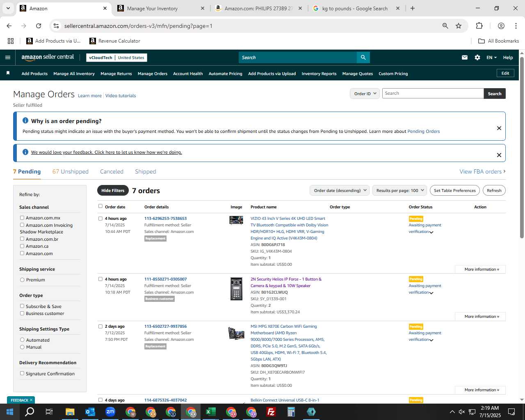Switch to the Shipped tab
Image resolution: width=525 pixels, height=420 pixels.
[x=146, y=171]
